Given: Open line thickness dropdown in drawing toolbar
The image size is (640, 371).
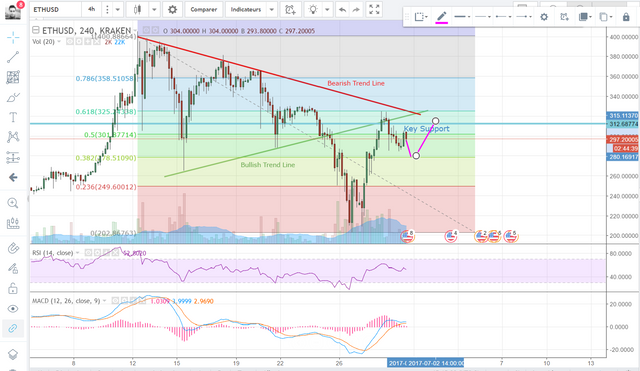Looking at the screenshot, I should (462, 17).
